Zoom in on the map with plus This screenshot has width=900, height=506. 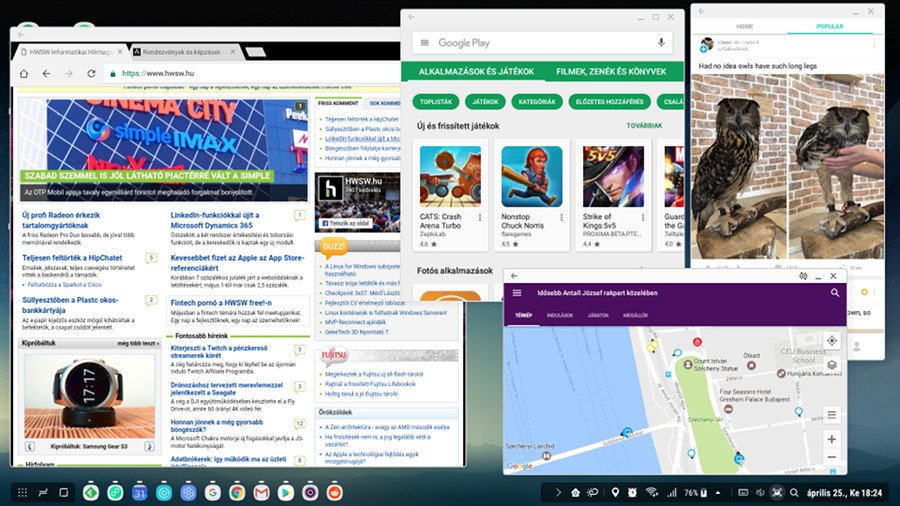tap(832, 439)
